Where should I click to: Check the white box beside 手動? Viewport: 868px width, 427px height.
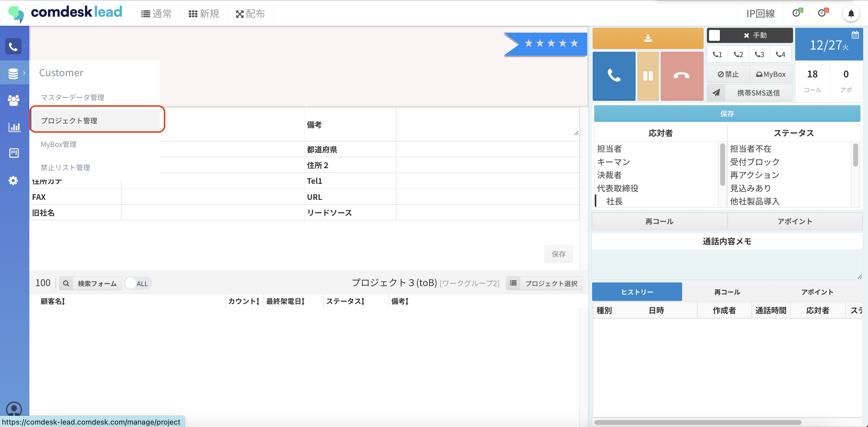point(714,35)
